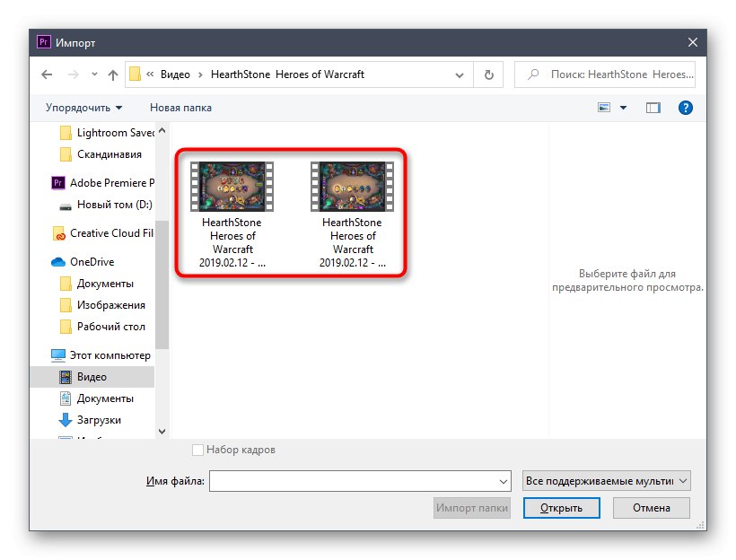Click HearthStone Heroes of Warcraft breadcrumb
Screen dimensions: 736x560
coord(287,74)
